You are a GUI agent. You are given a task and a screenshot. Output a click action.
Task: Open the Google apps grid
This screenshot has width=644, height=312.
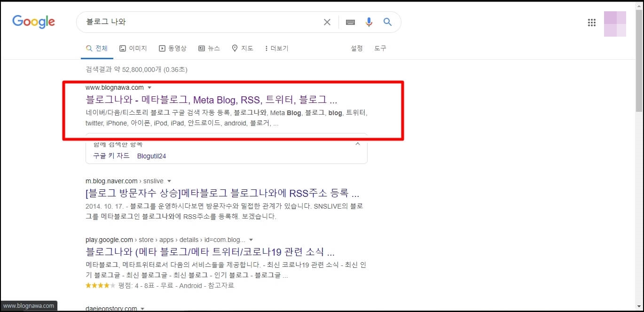coord(592,22)
